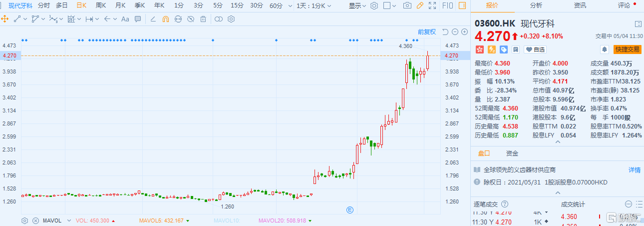Click the speech bubble comment tool
The height and width of the screenshot is (226, 644).
(138, 19)
